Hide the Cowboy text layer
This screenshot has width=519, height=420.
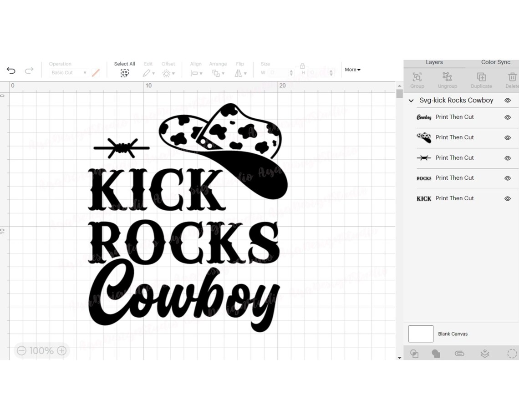click(508, 117)
